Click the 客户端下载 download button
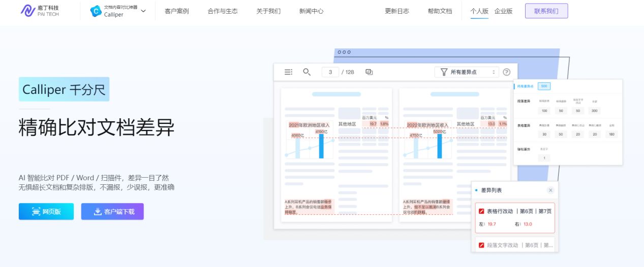The width and height of the screenshot is (644, 267). [x=112, y=212]
